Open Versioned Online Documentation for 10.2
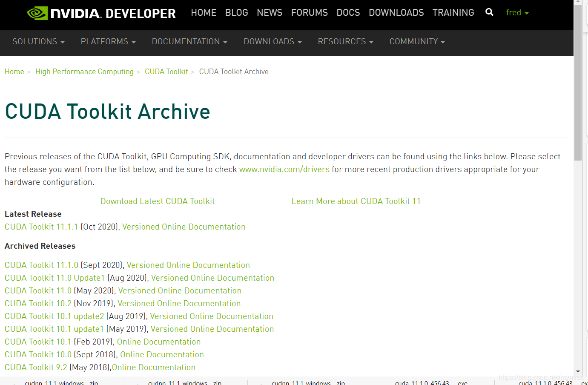The image size is (588, 385). (179, 304)
